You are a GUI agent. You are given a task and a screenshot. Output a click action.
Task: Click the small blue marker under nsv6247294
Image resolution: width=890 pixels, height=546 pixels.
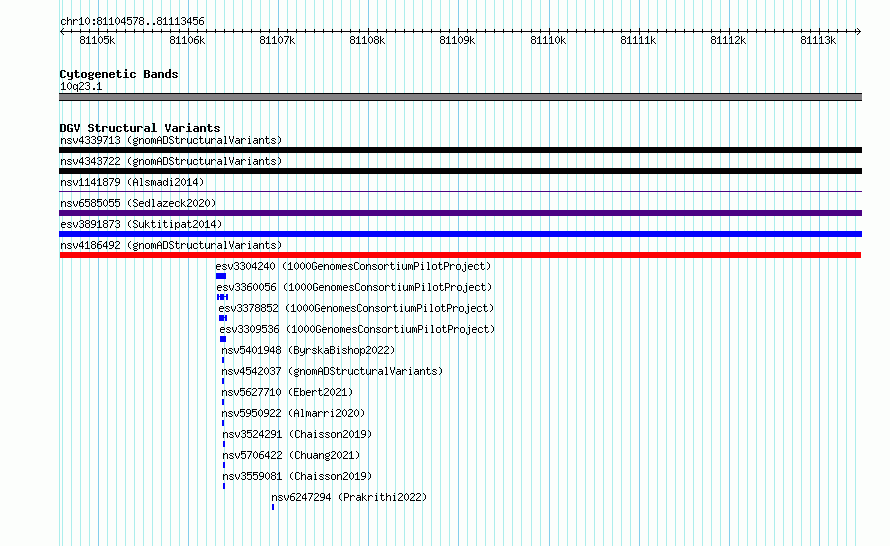273,507
